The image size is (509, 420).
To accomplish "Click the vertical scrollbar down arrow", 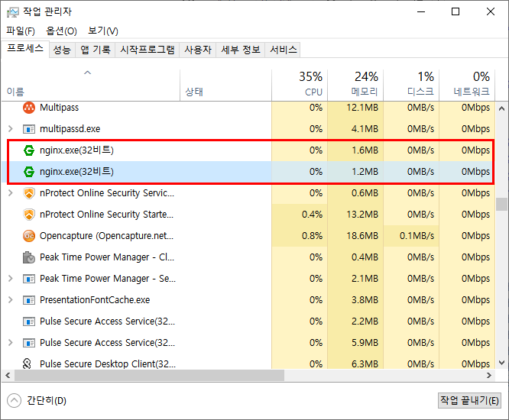I will click(x=501, y=363).
